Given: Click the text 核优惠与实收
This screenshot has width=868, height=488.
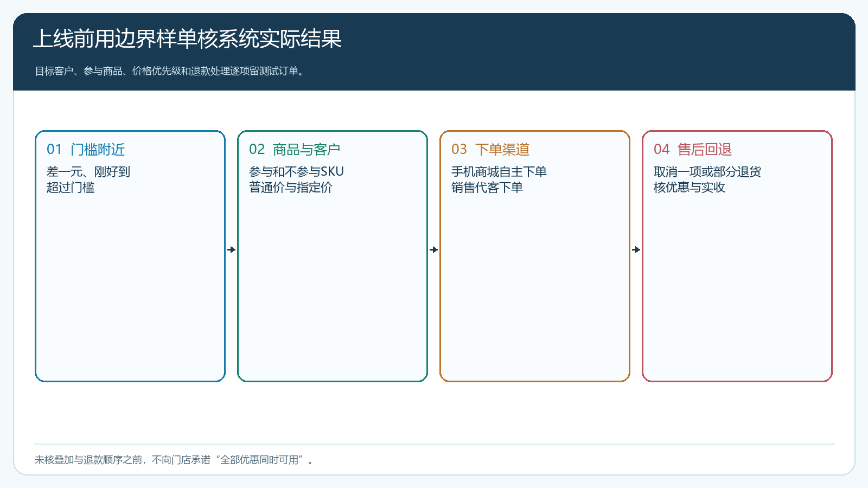Looking at the screenshot, I should point(690,188).
